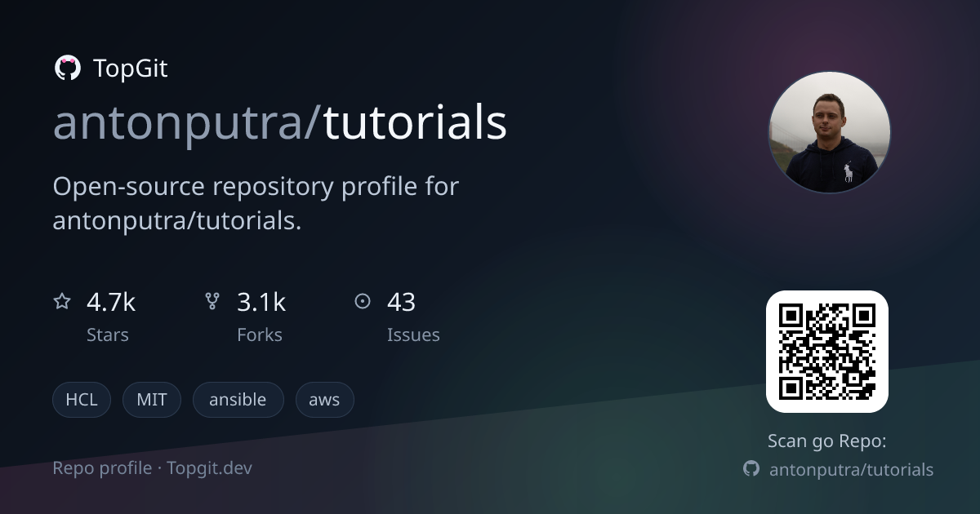This screenshot has width=980, height=514.
Task: Select the aws tag
Action: coord(324,400)
